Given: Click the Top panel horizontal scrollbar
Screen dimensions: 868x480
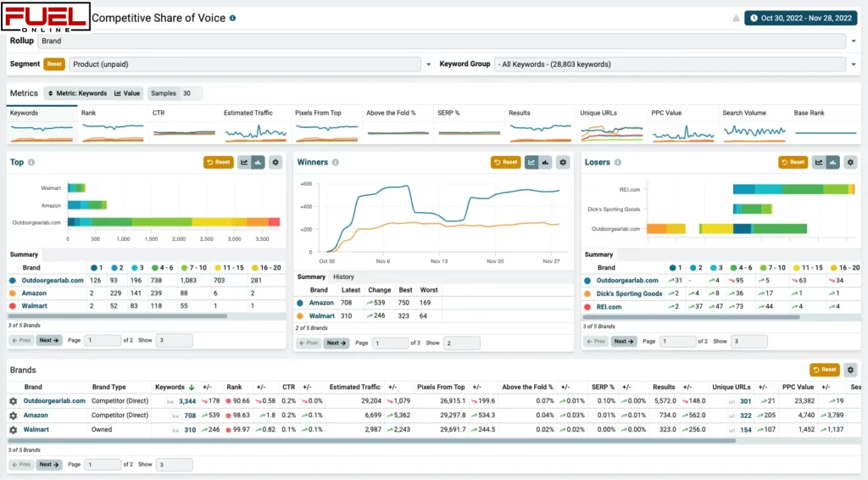Looking at the screenshot, I should [x=117, y=316].
